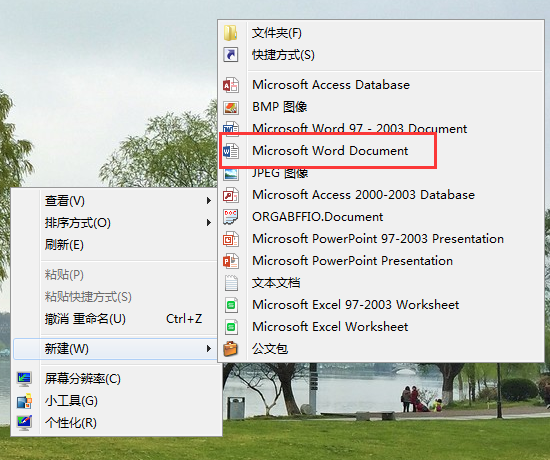
Task: Click the shortcut arrow icon beside 快捷方式(S)
Action: coord(231,55)
